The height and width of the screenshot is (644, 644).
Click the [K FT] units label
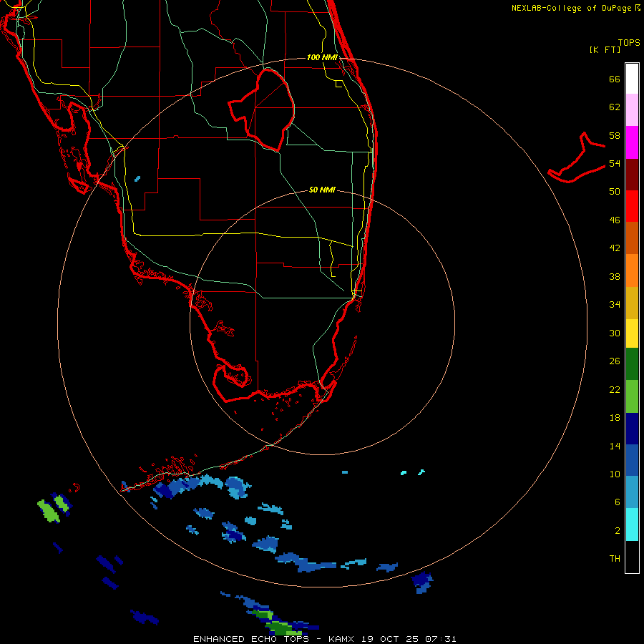coord(605,49)
